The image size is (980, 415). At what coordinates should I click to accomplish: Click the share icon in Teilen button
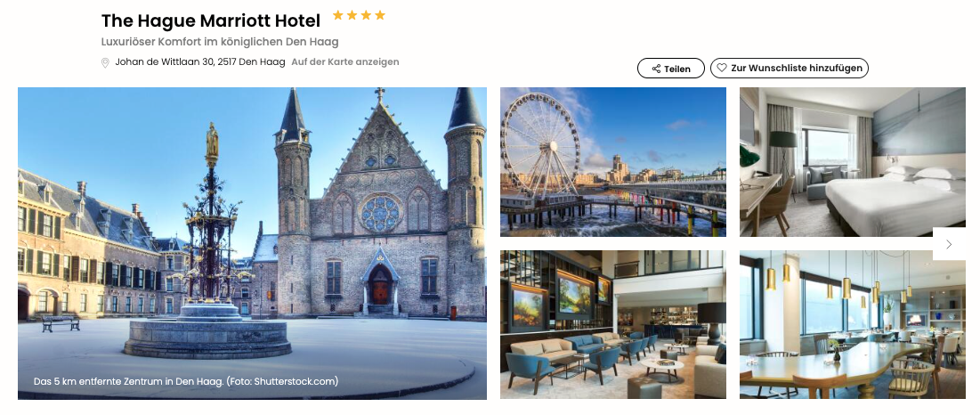pos(656,69)
